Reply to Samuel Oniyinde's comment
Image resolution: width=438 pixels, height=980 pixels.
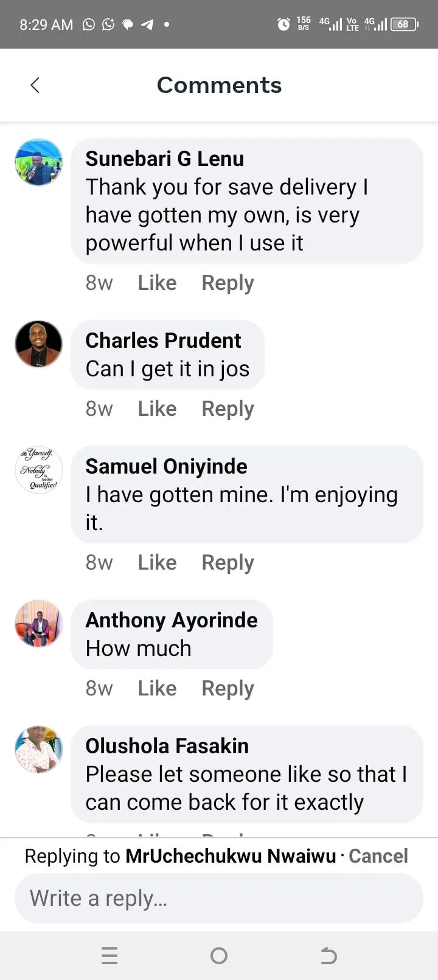coord(228,562)
